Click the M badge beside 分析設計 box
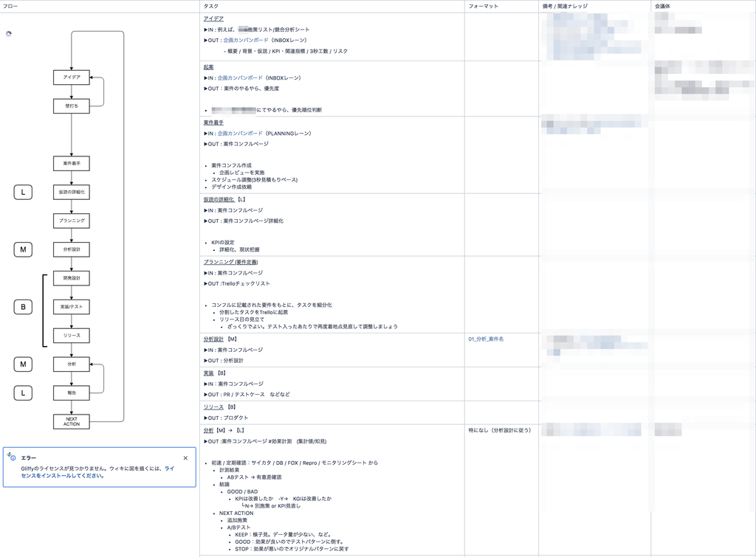The width and height of the screenshot is (756, 557). pyautogui.click(x=23, y=249)
